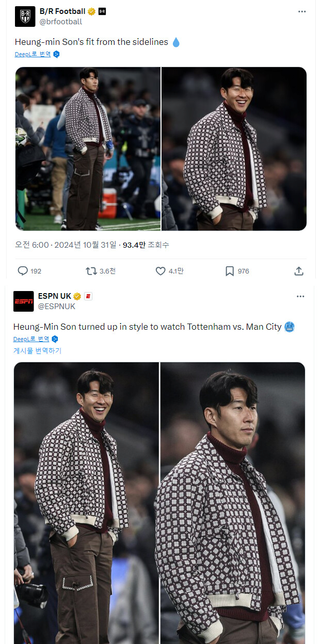
Task: Bookmark the B/R Football tweet
Action: 230,271
